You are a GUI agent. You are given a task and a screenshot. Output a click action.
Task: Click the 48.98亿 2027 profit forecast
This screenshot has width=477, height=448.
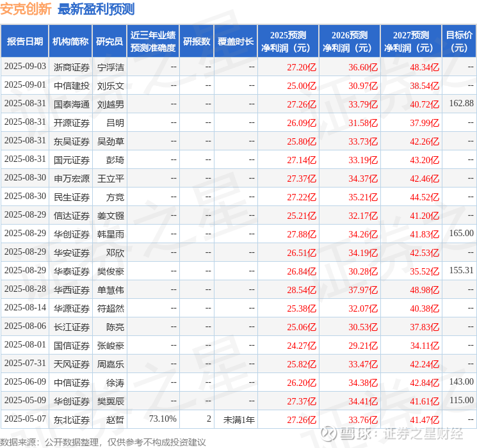click(424, 290)
